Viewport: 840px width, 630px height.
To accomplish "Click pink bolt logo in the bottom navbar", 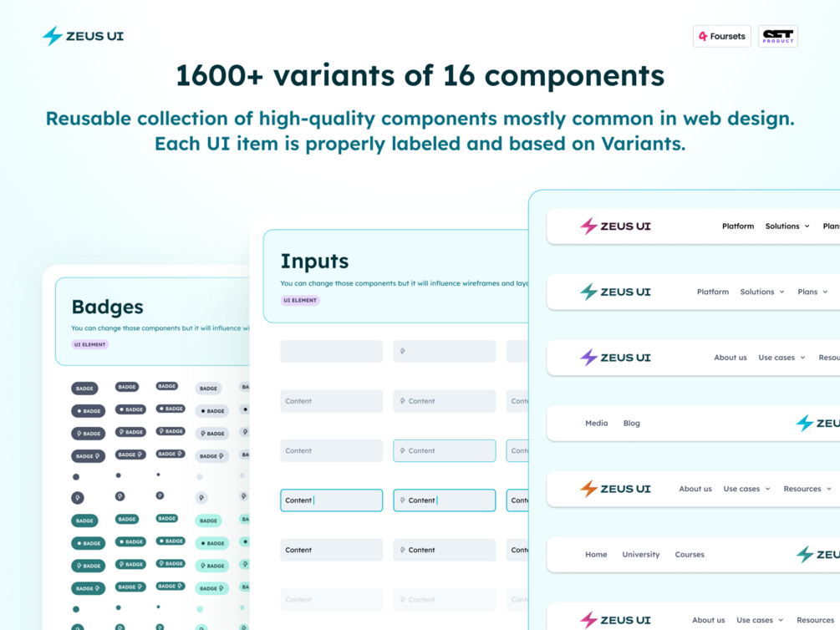I will pyautogui.click(x=615, y=620).
